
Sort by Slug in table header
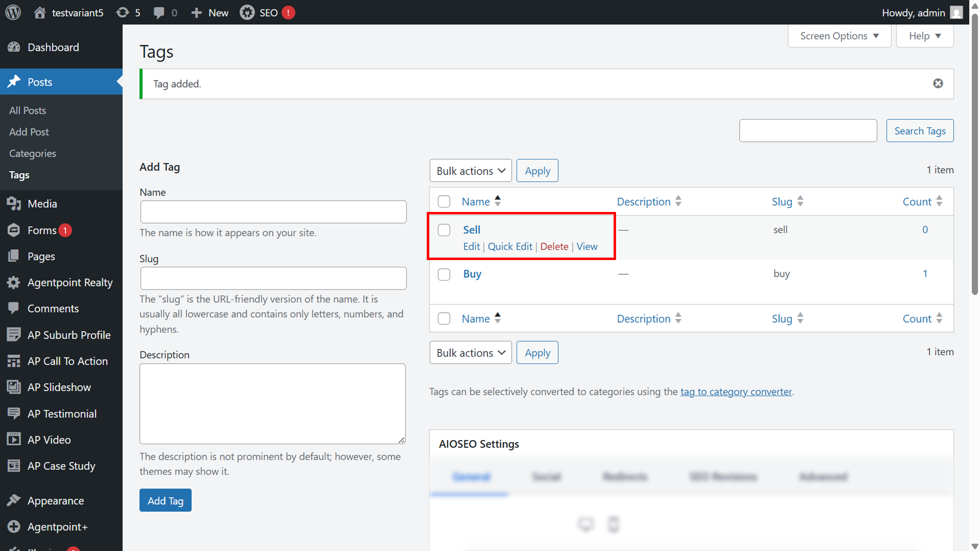pyautogui.click(x=787, y=202)
